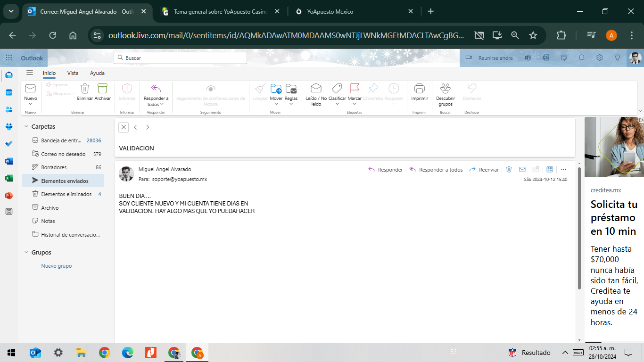Viewport: 644px width, 362px height.
Task: Click Reenviar in the message header
Action: 484,170
